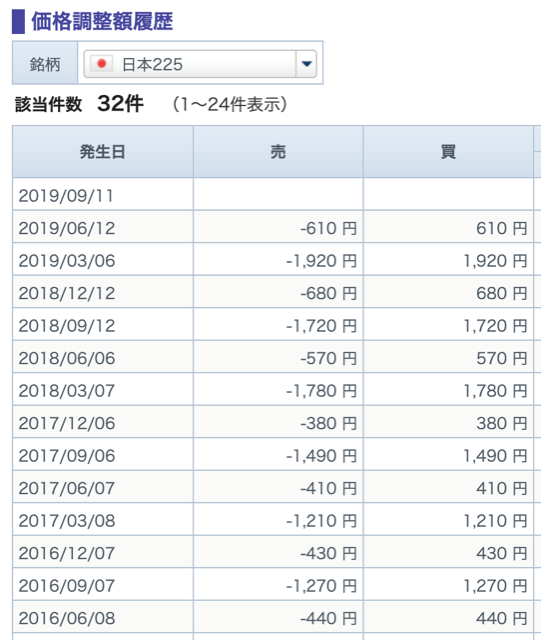Click the -1,780 円 sell value
The image size is (541, 640).
321,391
